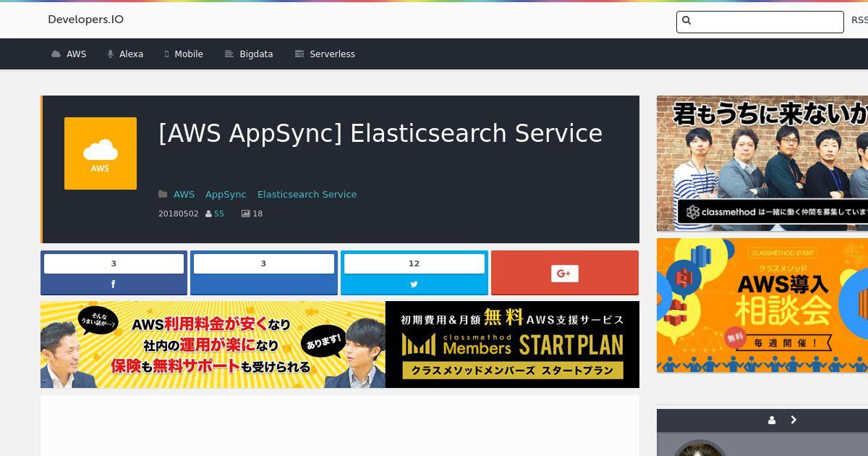Click the Twitter share count 12

(x=414, y=263)
